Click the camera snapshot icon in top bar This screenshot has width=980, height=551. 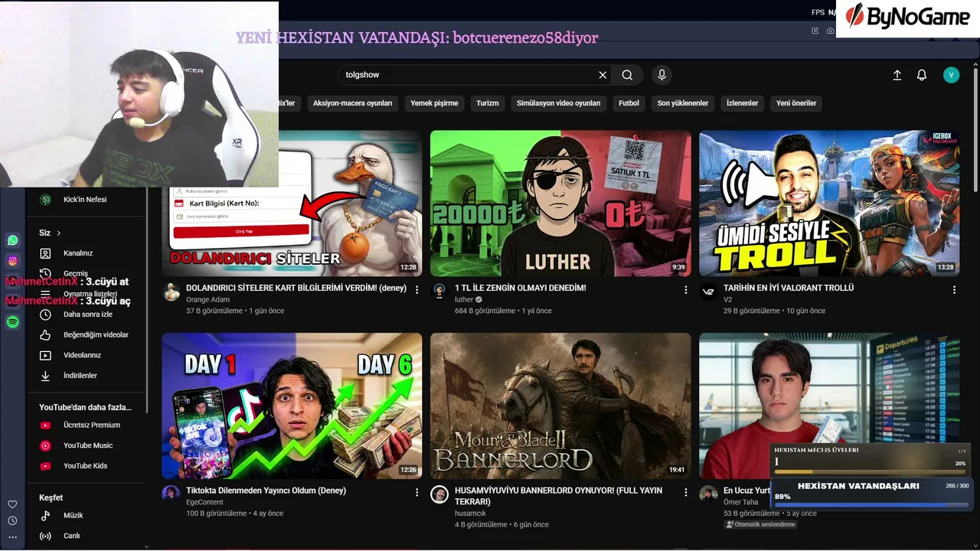point(831,31)
